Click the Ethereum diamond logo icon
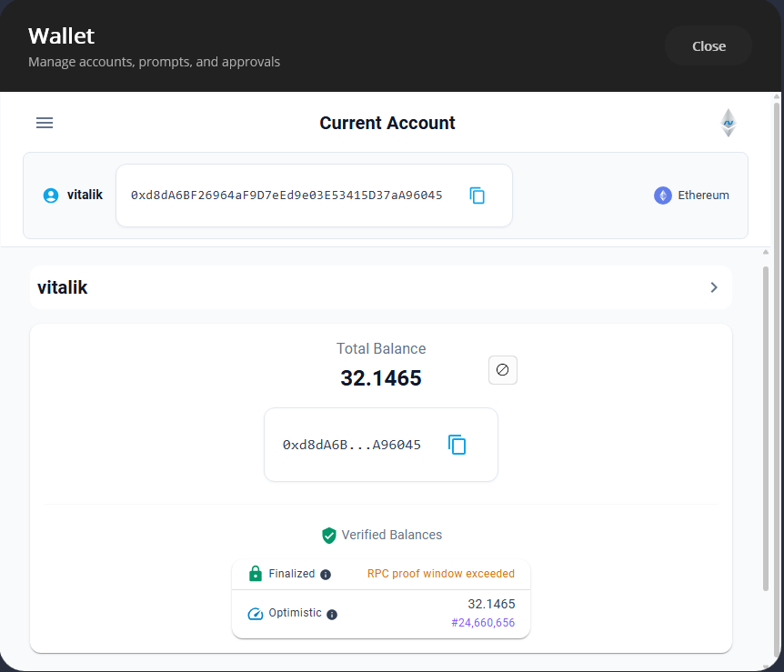This screenshot has width=784, height=672. click(728, 122)
